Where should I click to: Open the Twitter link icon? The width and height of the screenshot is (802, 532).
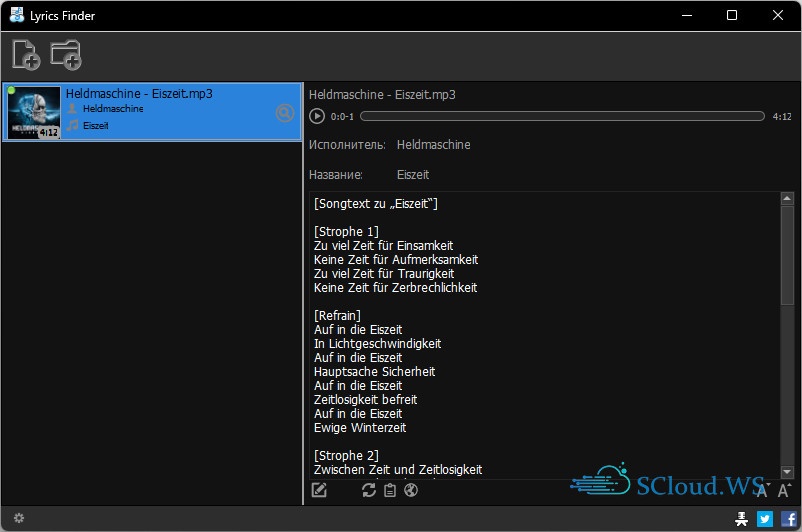coord(765,518)
